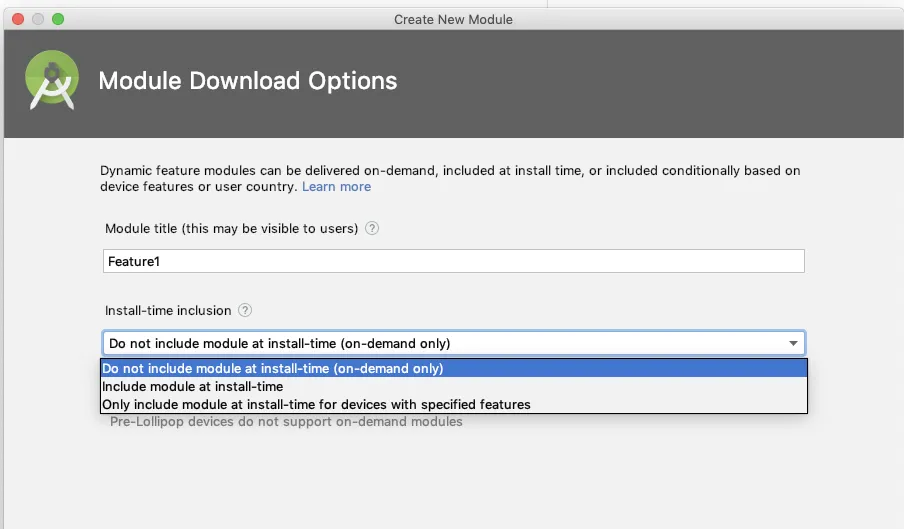Click the "Module title" field label
This screenshot has width=904, height=529.
pos(231,228)
